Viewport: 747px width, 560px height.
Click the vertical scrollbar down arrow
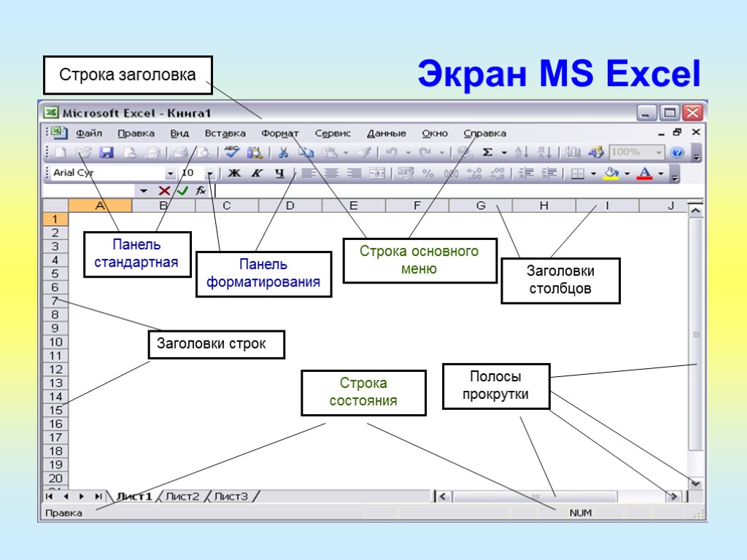(x=696, y=483)
